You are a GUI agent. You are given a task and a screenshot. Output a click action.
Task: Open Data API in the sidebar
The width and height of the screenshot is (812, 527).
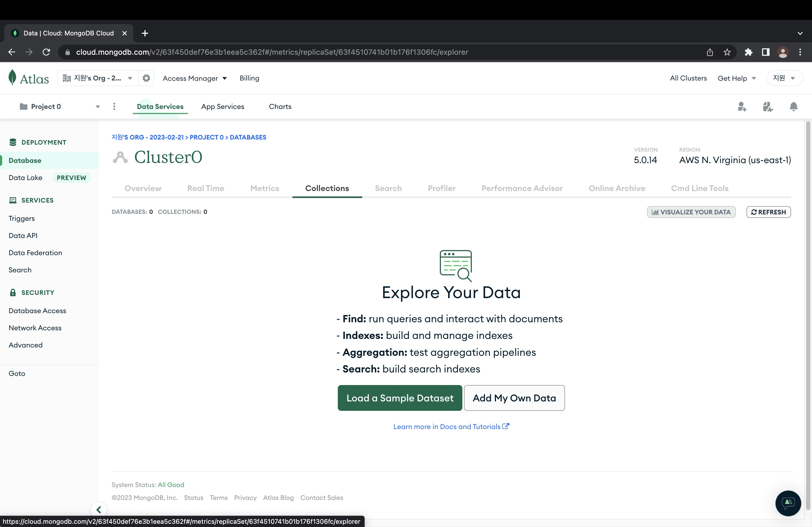(x=23, y=236)
